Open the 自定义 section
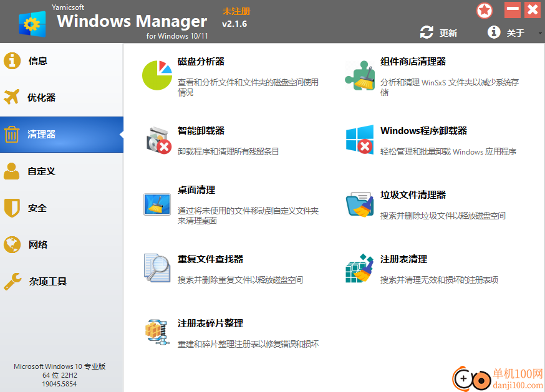The height and width of the screenshot is (392, 545). 62,171
